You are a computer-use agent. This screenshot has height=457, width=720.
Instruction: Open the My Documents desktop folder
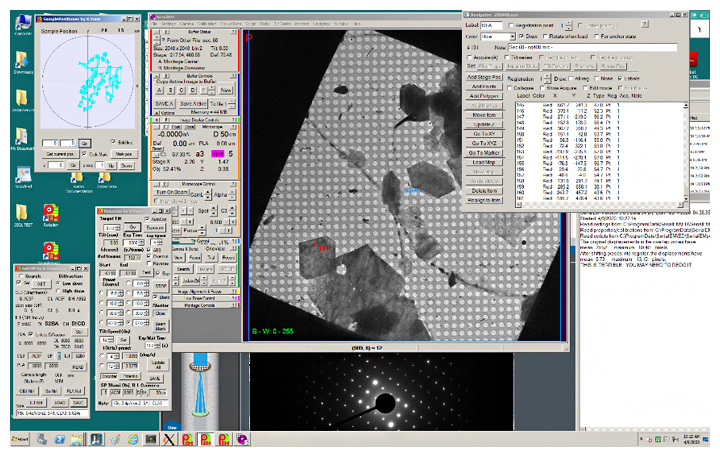point(20,133)
